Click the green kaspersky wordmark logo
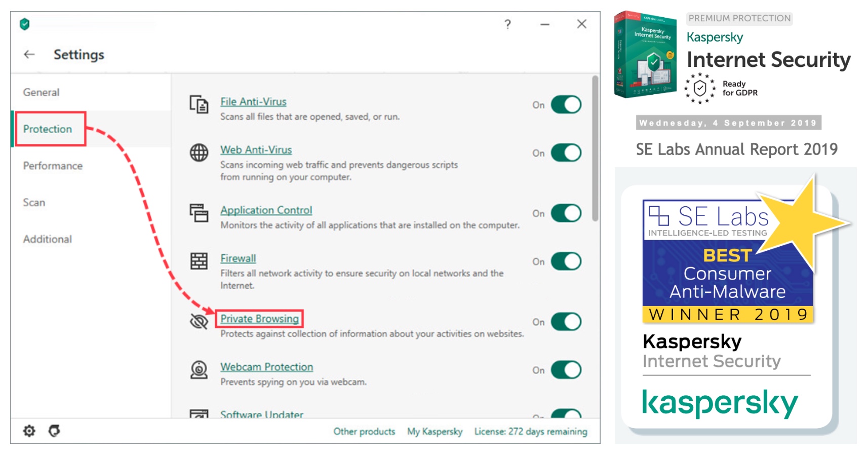Image resolution: width=868 pixels, height=455 pixels. (720, 403)
